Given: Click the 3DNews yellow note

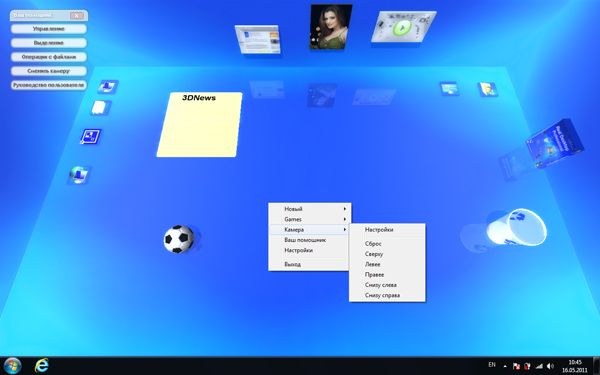Looking at the screenshot, I should [200, 125].
